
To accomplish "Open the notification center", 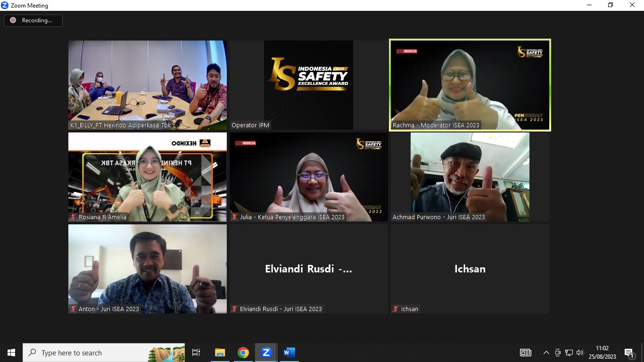I will click(629, 353).
